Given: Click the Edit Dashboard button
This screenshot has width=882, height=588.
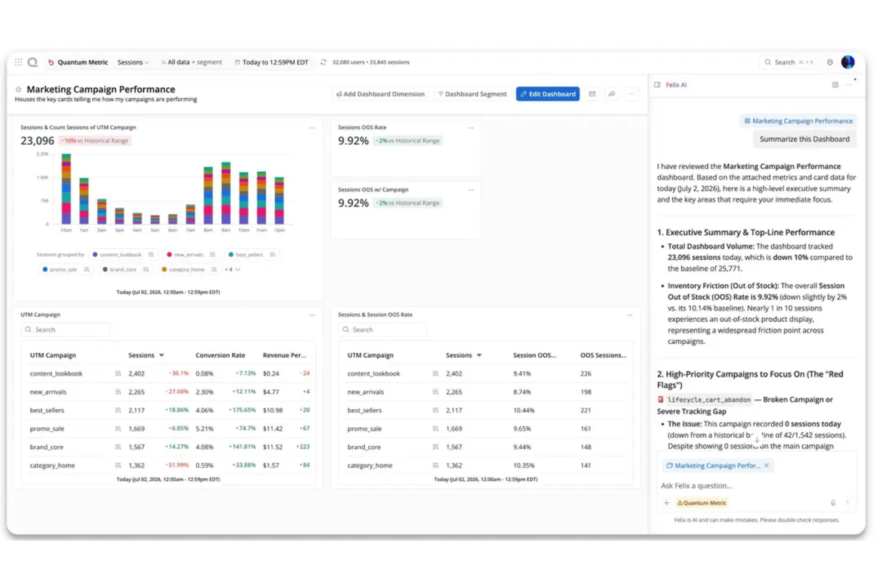Looking at the screenshot, I should tap(548, 94).
